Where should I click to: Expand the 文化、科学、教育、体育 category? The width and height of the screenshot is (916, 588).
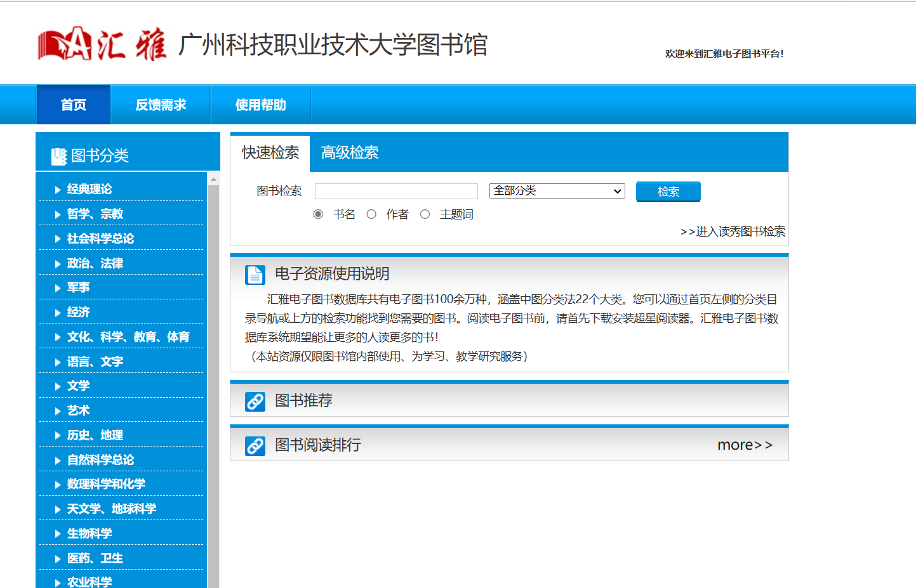pyautogui.click(x=128, y=337)
